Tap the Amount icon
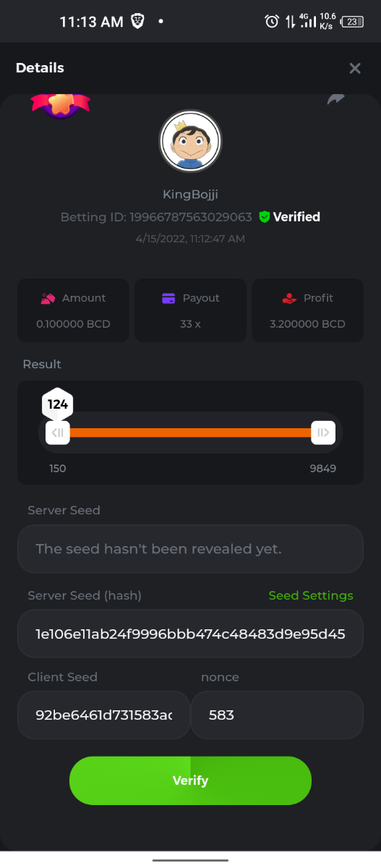381x868 pixels. [48, 298]
